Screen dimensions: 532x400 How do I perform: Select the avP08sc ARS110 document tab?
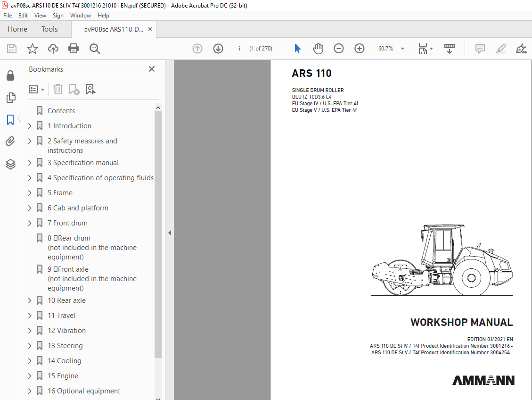(x=114, y=29)
